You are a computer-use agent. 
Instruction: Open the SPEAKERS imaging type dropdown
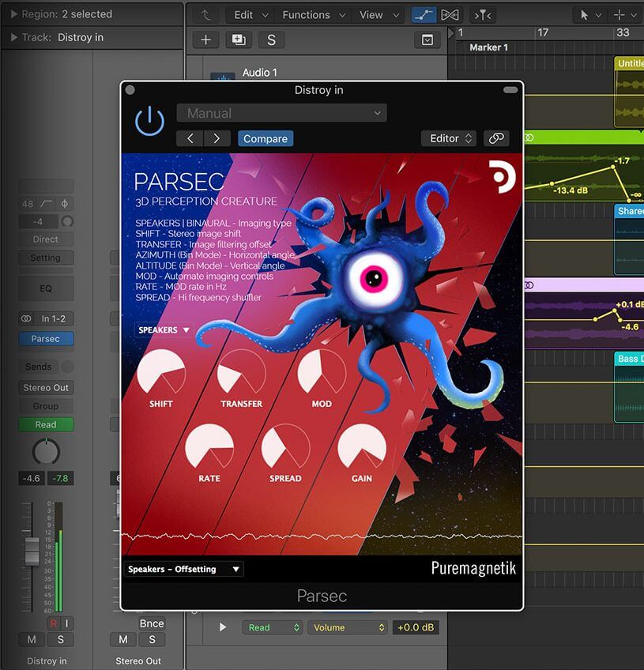click(x=164, y=330)
